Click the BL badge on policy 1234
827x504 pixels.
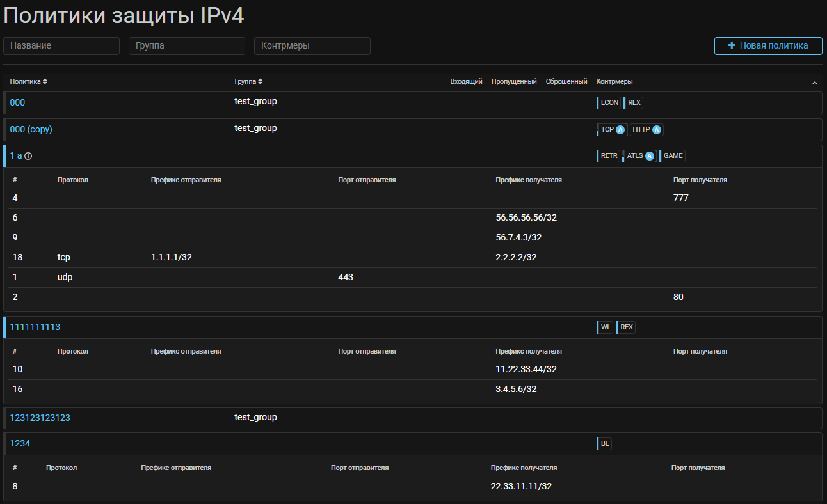pos(604,444)
